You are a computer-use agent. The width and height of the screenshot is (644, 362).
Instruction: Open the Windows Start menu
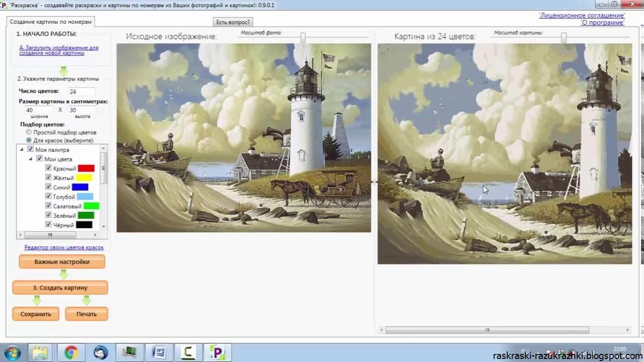point(11,353)
